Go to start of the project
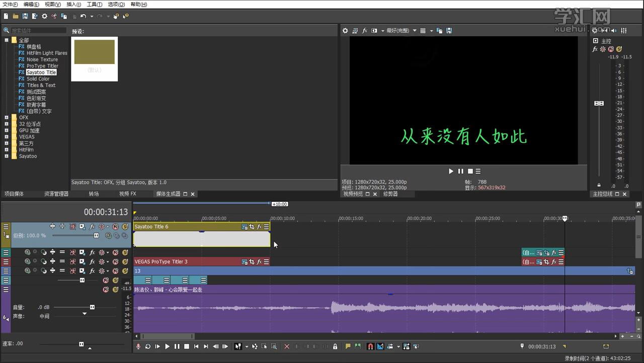644x363 pixels. click(196, 346)
